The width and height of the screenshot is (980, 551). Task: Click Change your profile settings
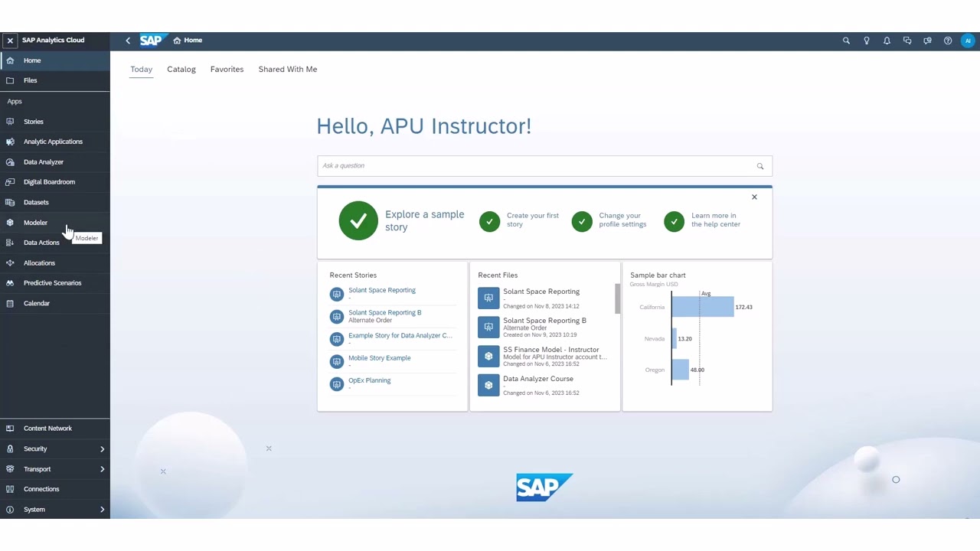point(609,220)
